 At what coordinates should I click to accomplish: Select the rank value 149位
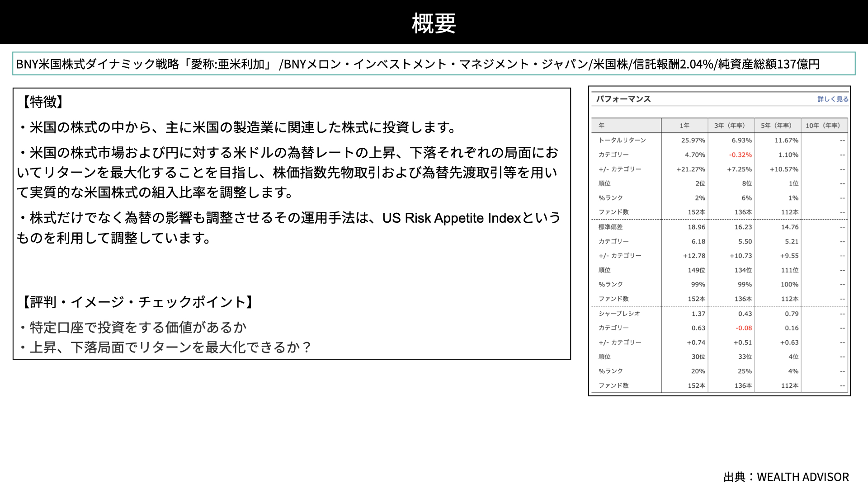[696, 270]
